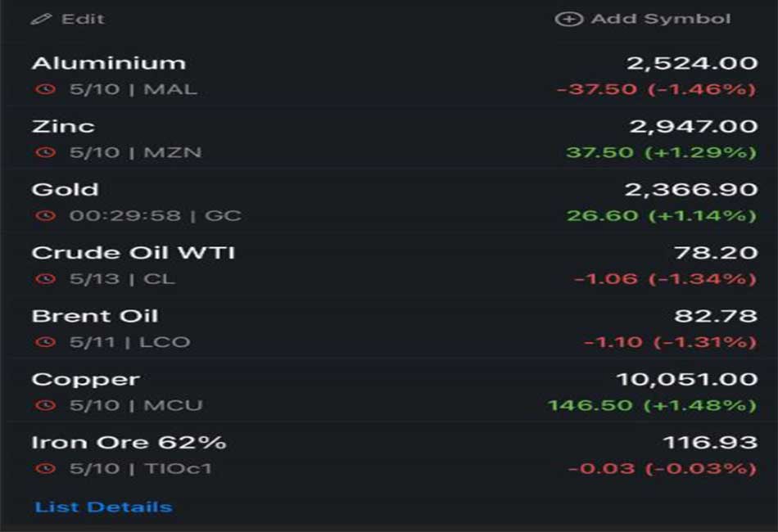Open the List Details link

pyautogui.click(x=103, y=507)
